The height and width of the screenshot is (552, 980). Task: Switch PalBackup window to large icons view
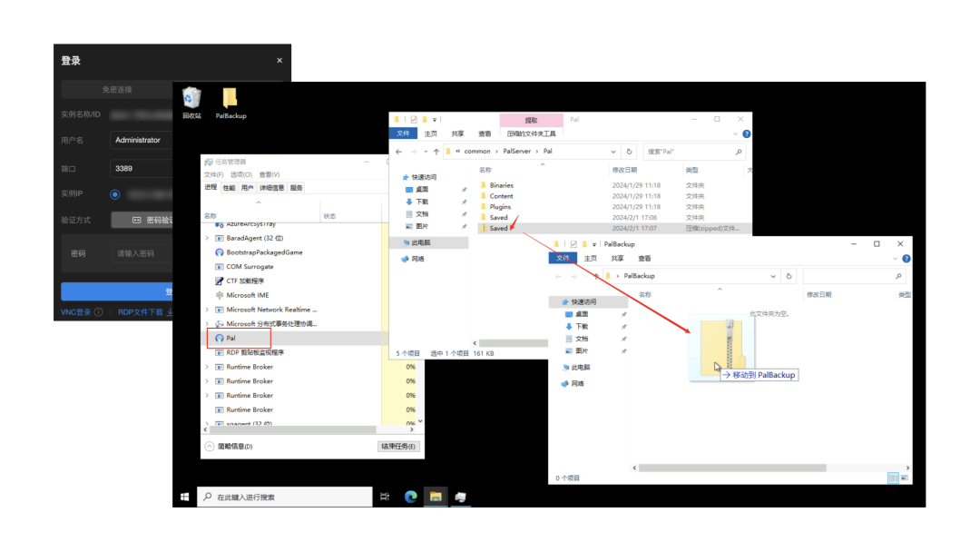[905, 478]
